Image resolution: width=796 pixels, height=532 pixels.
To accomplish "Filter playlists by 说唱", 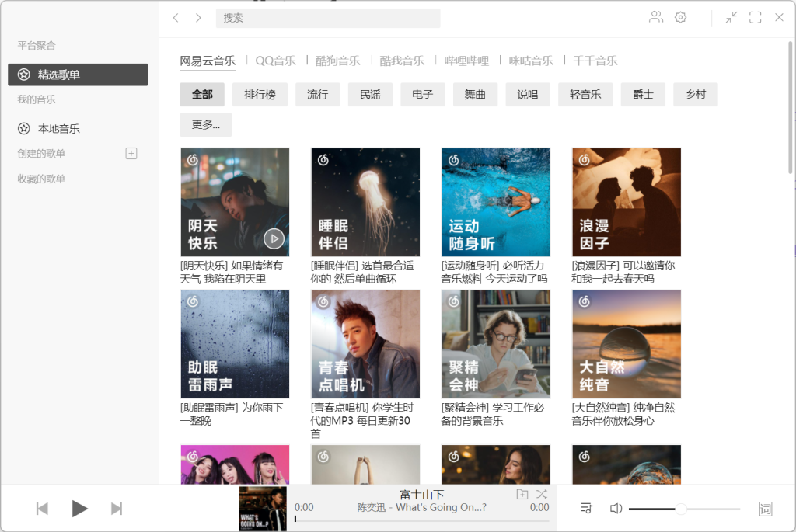I will click(528, 94).
